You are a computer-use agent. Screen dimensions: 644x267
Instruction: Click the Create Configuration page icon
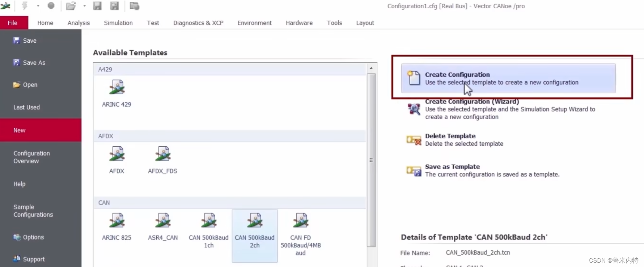[x=414, y=78]
